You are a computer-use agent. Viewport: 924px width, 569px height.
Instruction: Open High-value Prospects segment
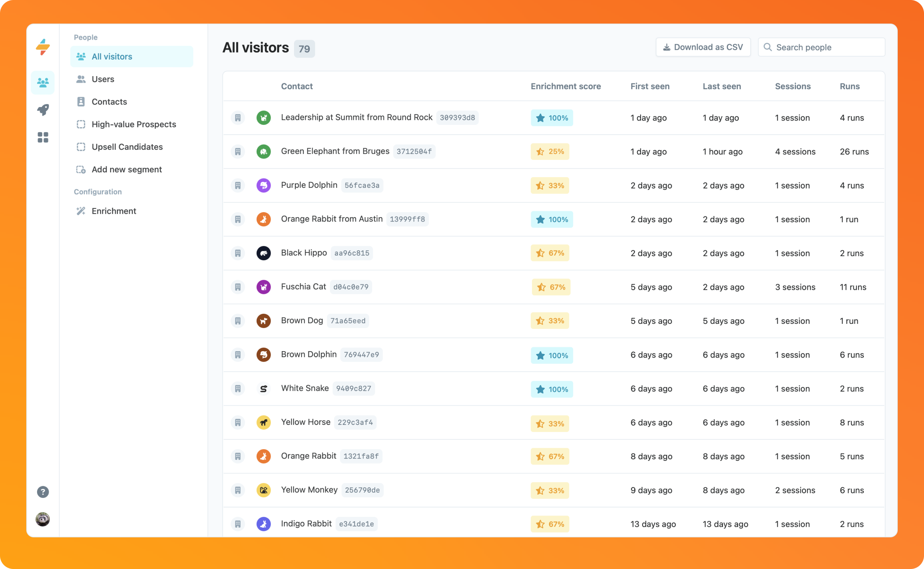coord(134,124)
